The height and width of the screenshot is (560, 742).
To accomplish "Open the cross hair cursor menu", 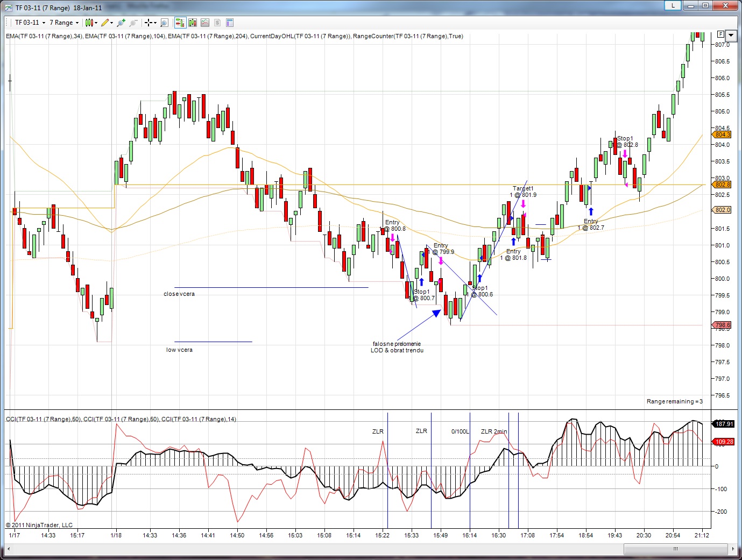I will (x=150, y=23).
